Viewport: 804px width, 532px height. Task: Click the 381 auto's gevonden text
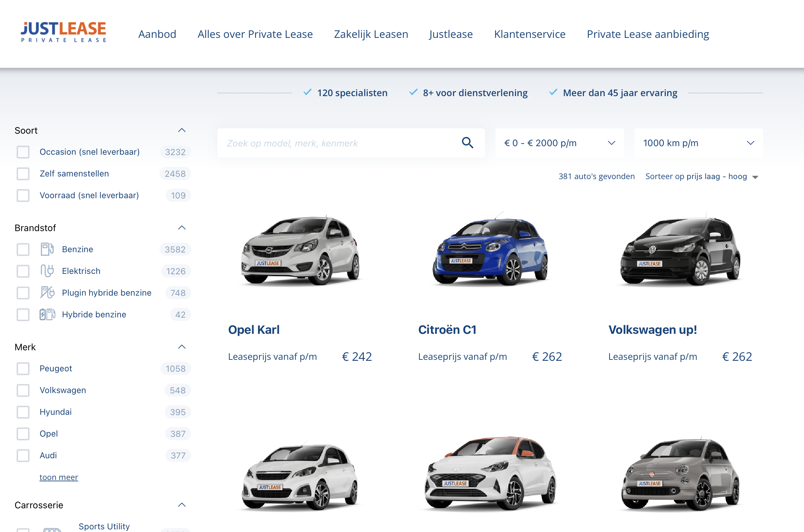[596, 176]
